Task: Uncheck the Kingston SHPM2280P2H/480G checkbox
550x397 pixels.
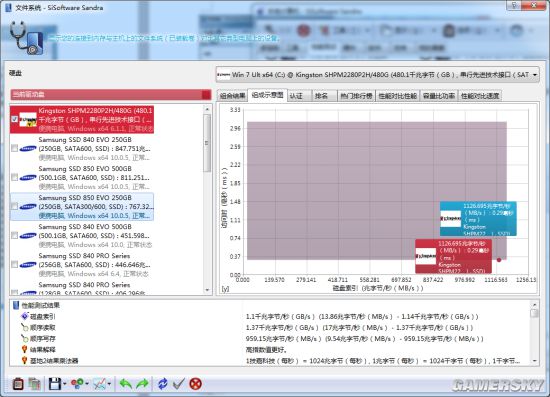Action: pos(14,119)
